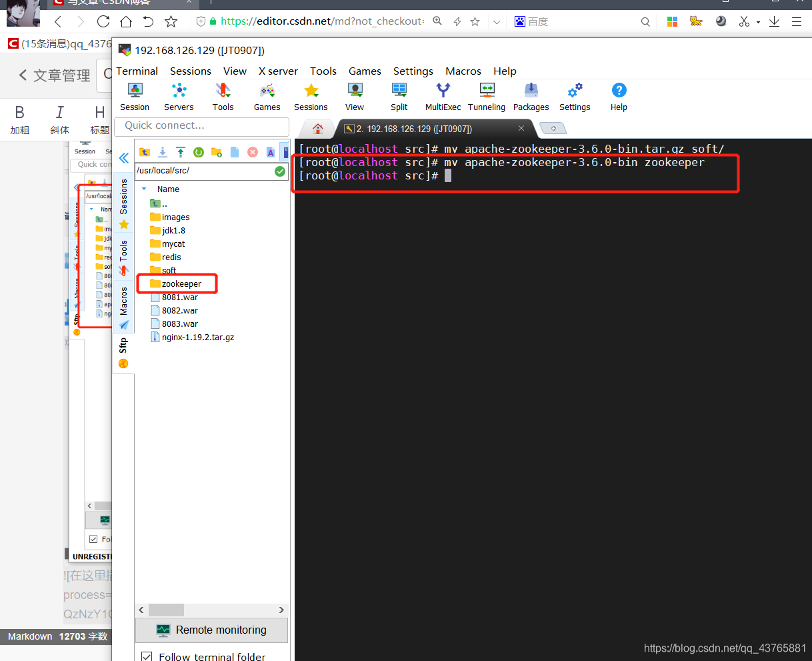Open the Sessions menu

[190, 71]
